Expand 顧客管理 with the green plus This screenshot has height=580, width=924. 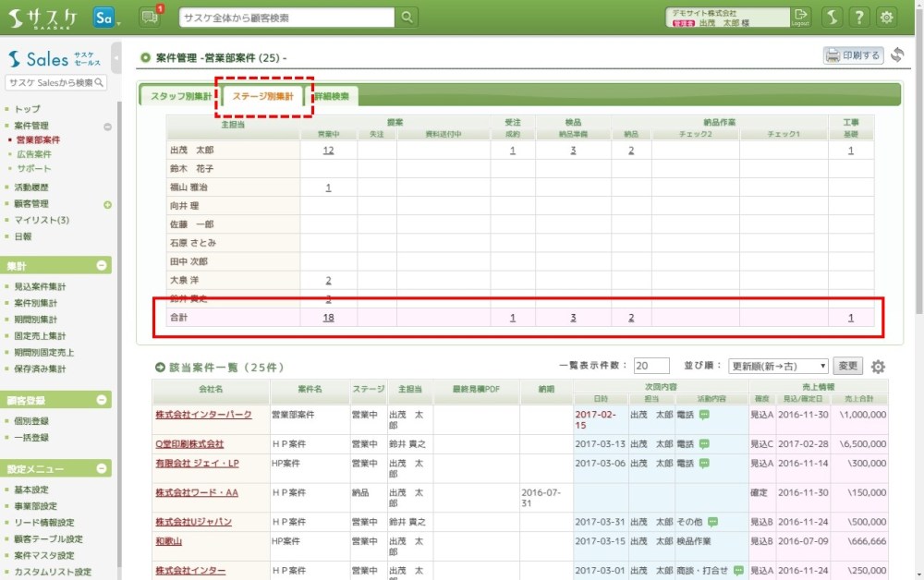107,204
